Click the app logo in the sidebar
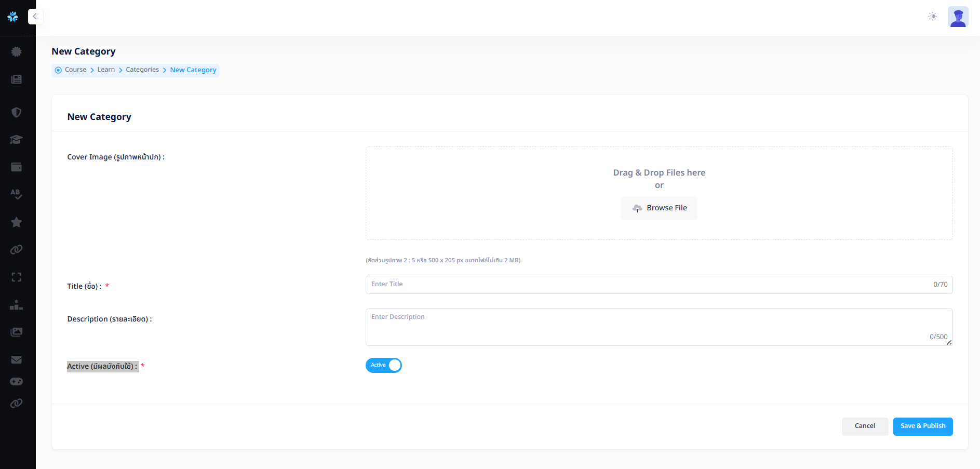The image size is (980, 469). click(13, 17)
